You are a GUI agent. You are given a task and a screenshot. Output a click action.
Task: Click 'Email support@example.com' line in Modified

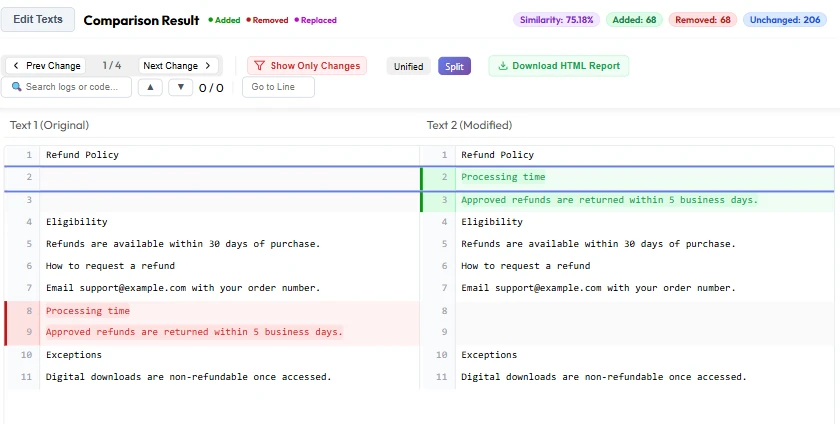pos(598,288)
